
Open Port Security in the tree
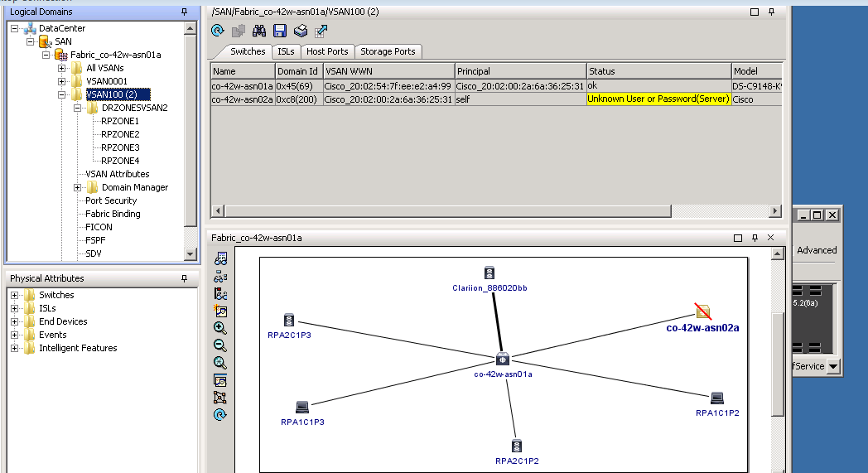[x=111, y=201]
